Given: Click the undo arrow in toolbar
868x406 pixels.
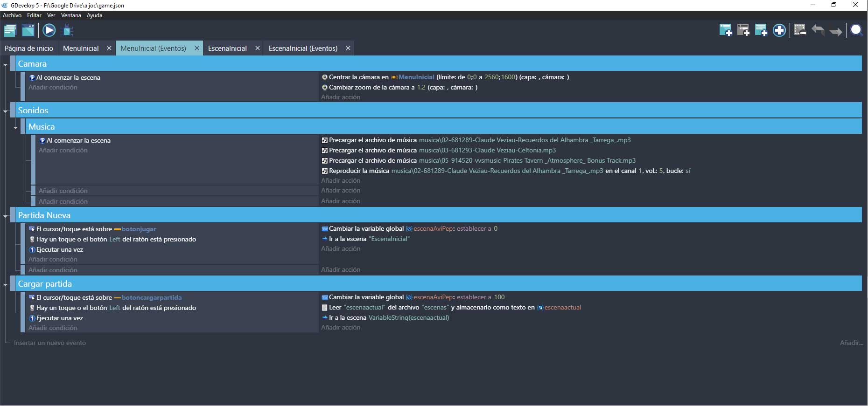Looking at the screenshot, I should point(818,31).
